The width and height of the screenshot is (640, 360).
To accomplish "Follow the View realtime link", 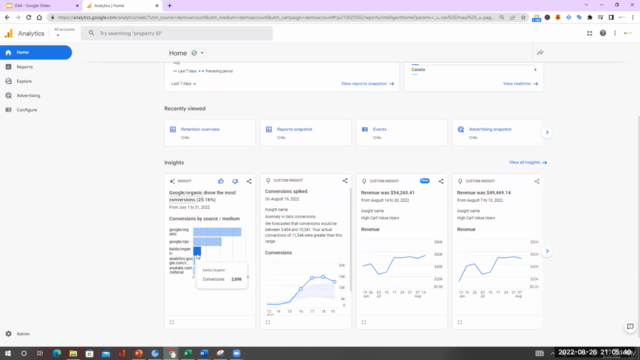I will pyautogui.click(x=520, y=84).
